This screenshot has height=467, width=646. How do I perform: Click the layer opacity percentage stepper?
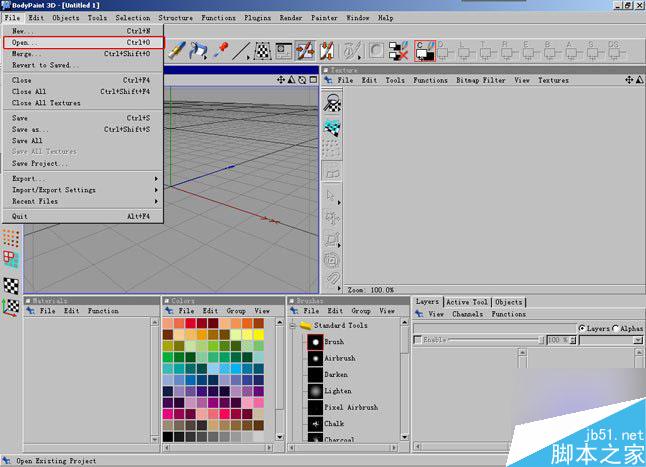[x=573, y=340]
